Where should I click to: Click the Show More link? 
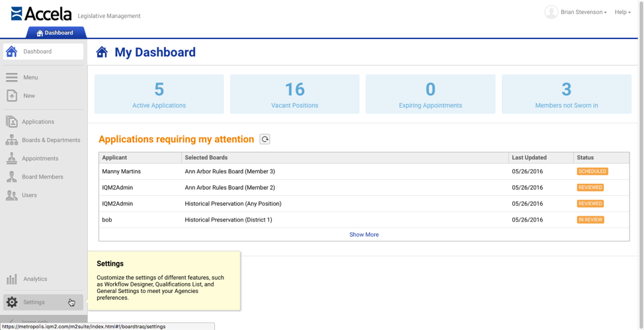(364, 235)
